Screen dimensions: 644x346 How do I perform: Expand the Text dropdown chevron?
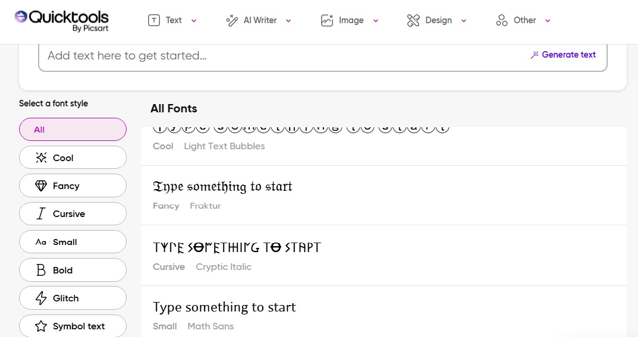coord(194,21)
